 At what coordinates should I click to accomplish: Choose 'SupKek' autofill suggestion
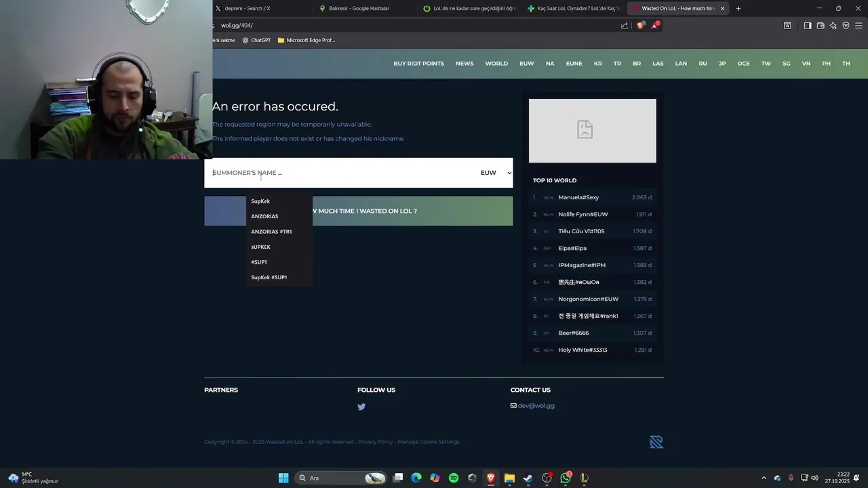[279, 201]
